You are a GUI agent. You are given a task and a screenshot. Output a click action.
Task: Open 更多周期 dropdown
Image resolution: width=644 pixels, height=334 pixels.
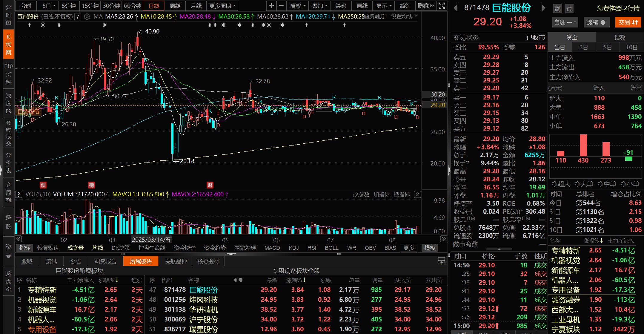pos(222,6)
